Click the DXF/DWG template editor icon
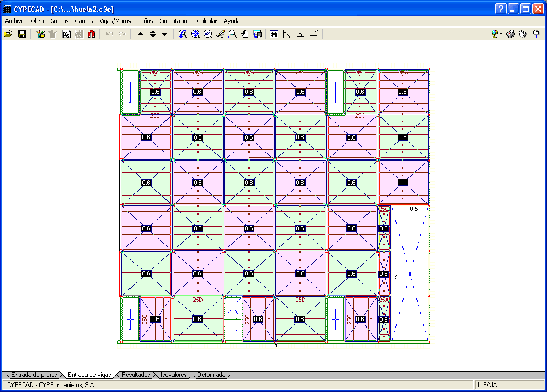This screenshot has height=392, width=547. 66,34
